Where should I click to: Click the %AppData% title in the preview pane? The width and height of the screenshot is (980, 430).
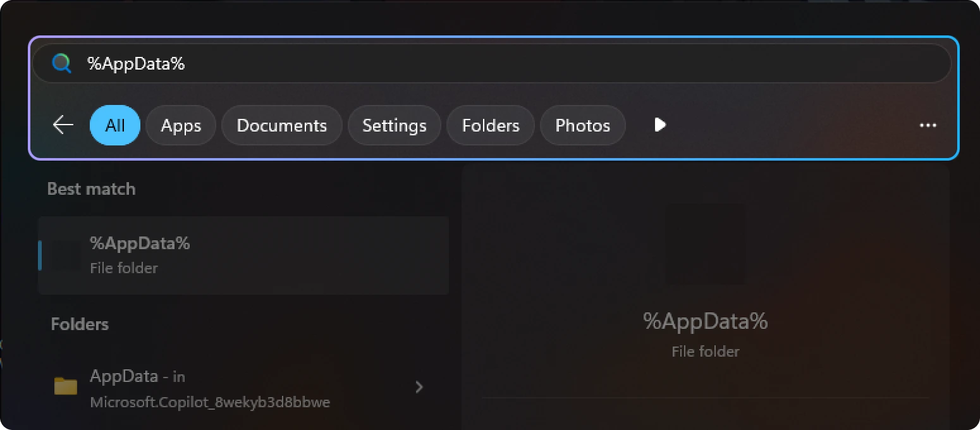705,321
